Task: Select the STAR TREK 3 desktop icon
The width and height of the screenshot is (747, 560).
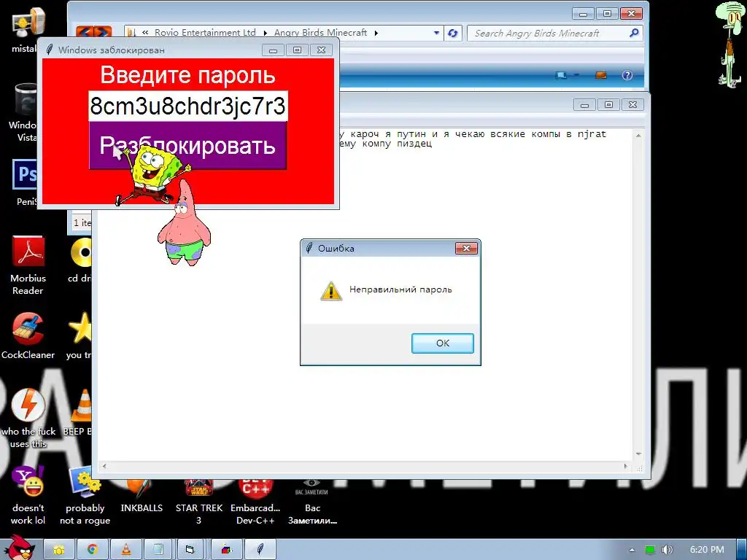Action: pyautogui.click(x=198, y=502)
